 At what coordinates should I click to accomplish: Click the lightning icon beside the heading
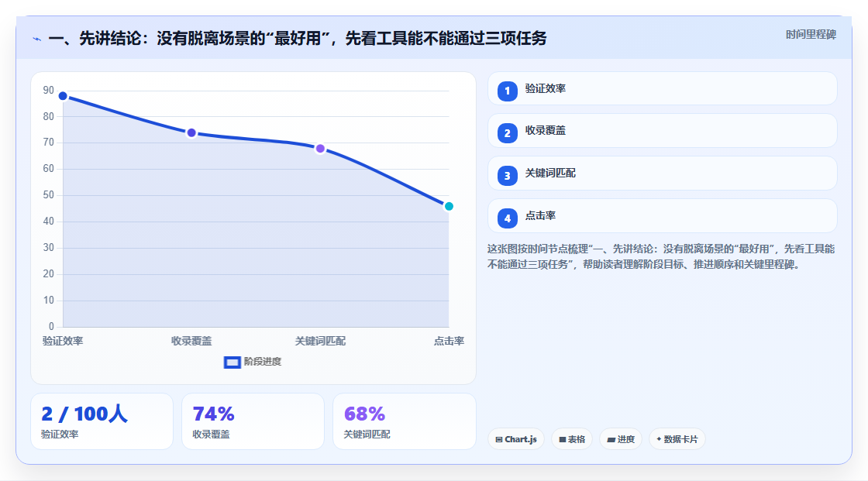(x=37, y=39)
